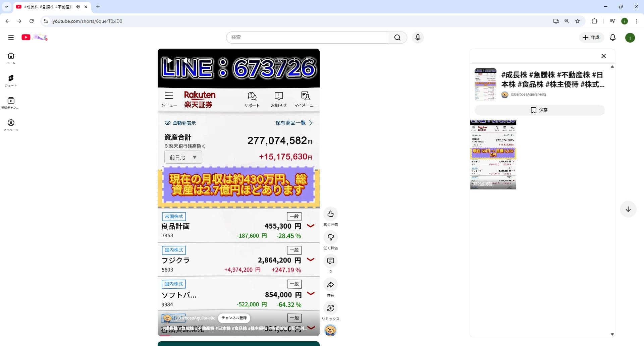Open the Chrome three-dot menu

[x=637, y=21]
